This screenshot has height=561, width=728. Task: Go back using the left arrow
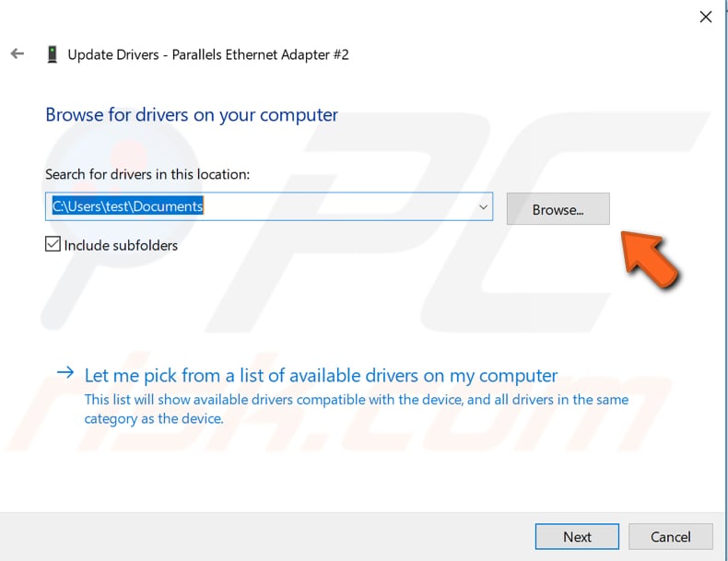(18, 53)
